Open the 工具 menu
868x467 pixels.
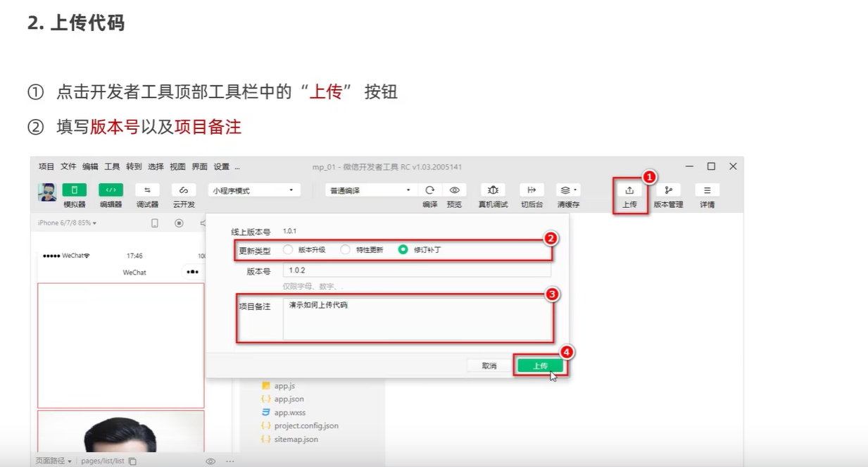112,167
